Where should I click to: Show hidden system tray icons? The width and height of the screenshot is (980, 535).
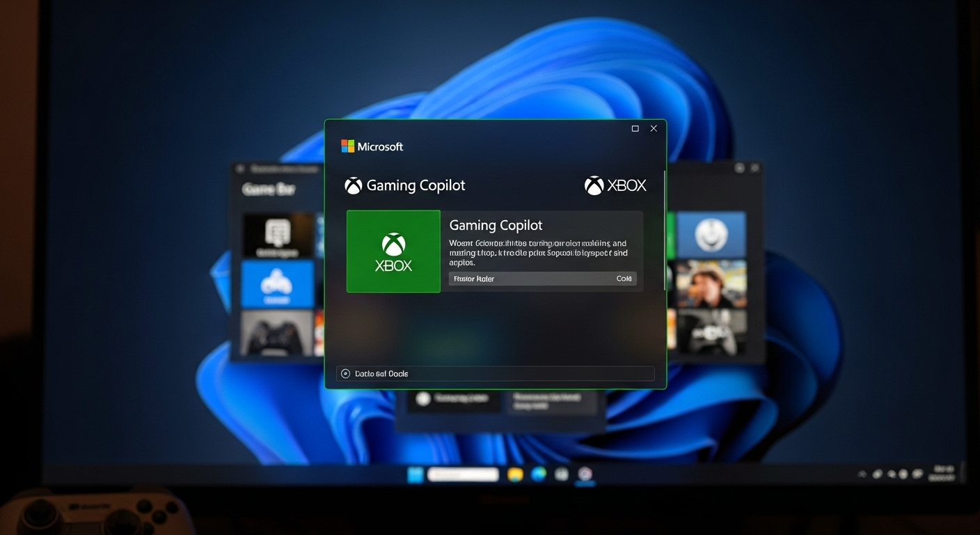[862, 474]
